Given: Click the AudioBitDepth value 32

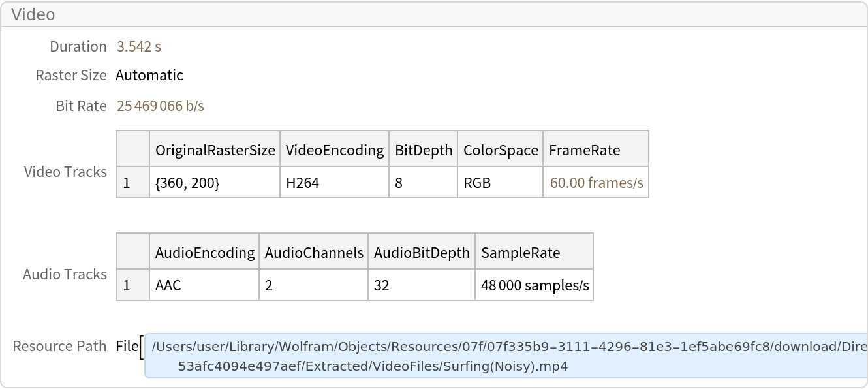Looking at the screenshot, I should (x=382, y=286).
